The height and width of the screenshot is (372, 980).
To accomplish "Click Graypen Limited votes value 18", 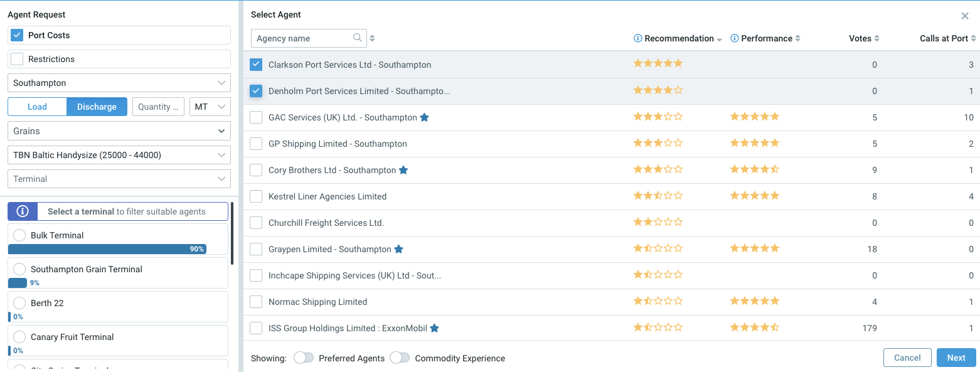I will (872, 249).
